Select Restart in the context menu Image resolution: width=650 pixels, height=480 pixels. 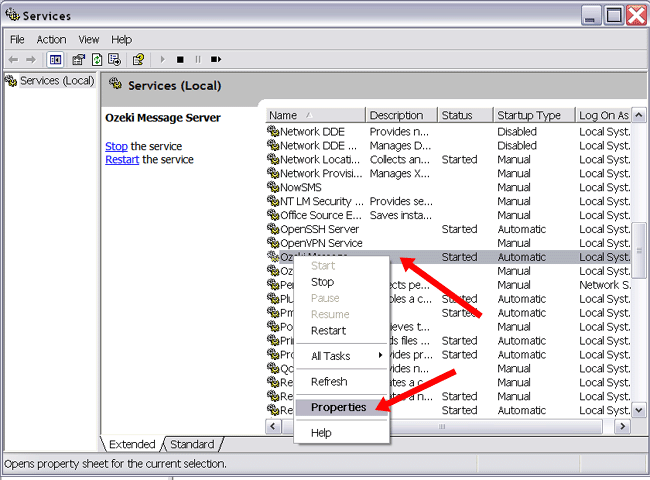(328, 330)
